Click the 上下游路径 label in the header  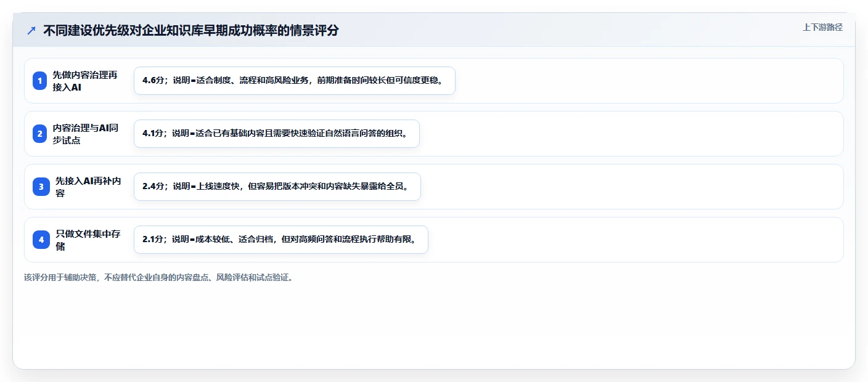[822, 27]
